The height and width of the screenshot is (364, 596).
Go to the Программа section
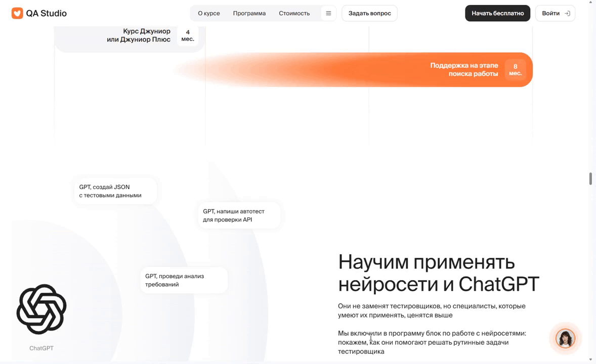pos(249,13)
